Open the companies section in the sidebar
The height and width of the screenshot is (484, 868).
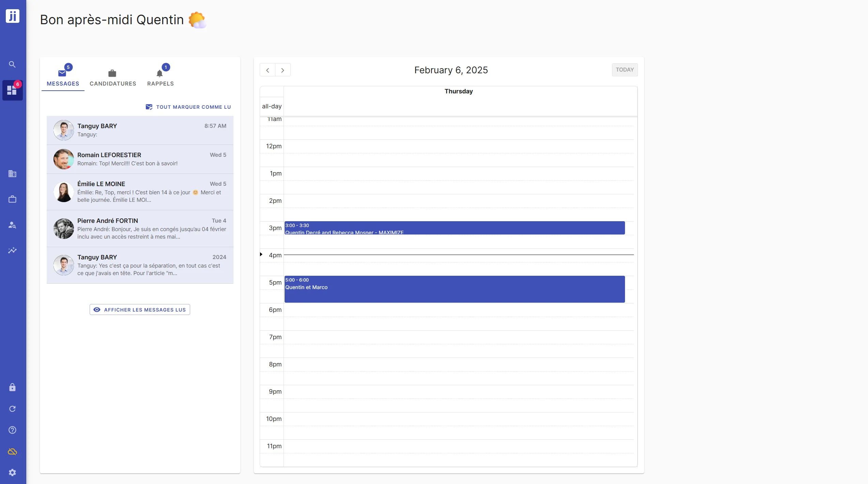(x=12, y=174)
